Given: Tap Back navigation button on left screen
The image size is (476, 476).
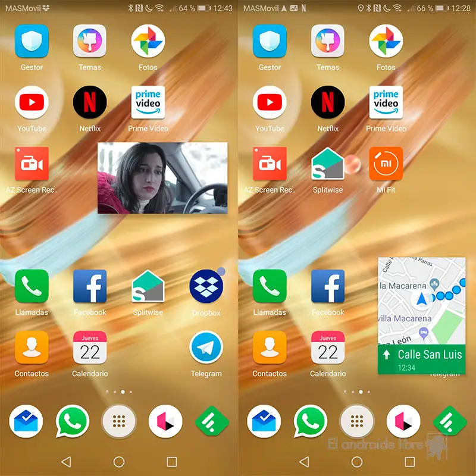Looking at the screenshot, I should click(66, 462).
